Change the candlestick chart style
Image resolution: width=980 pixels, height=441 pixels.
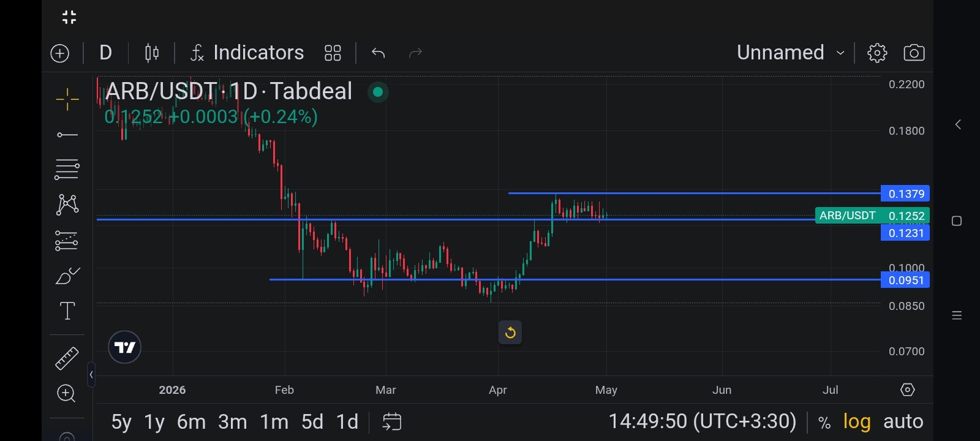tap(152, 53)
